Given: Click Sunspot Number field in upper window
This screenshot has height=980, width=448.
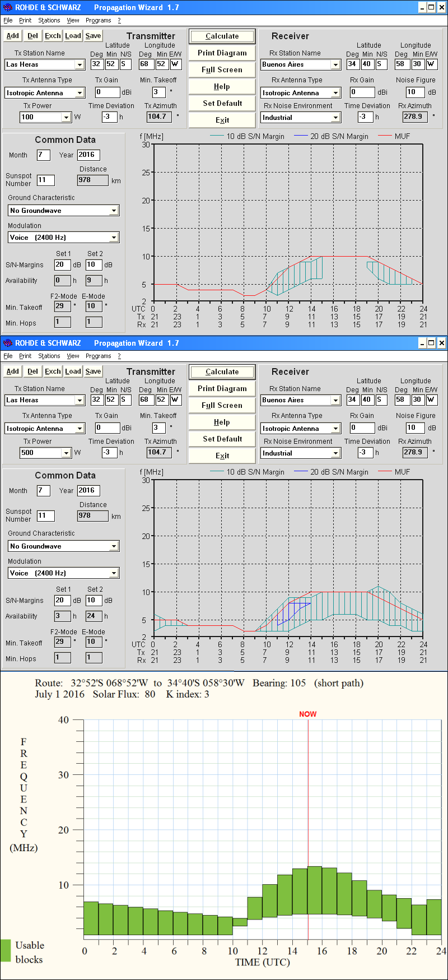Looking at the screenshot, I should click(x=46, y=180).
